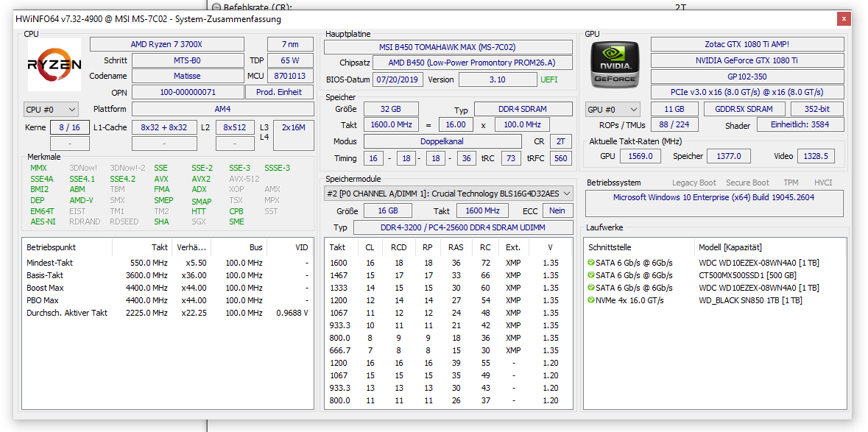Viewport: 868px width, 432px height.
Task: Click the PCIe v3.0 x16 link field
Action: (x=747, y=92)
